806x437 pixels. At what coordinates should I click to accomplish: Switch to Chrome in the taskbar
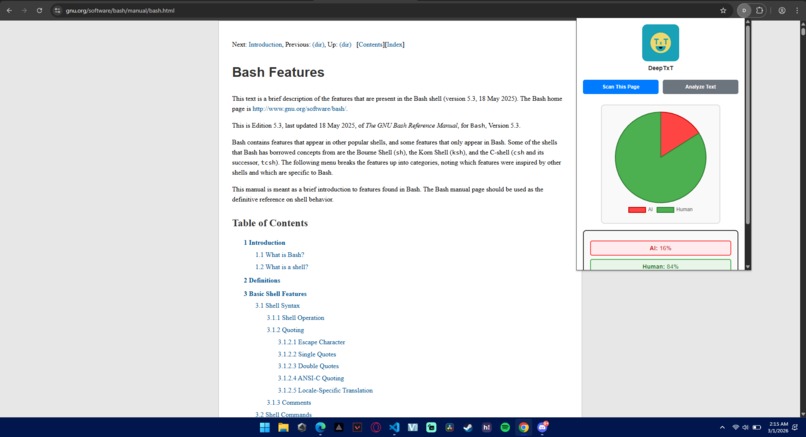tap(523, 427)
